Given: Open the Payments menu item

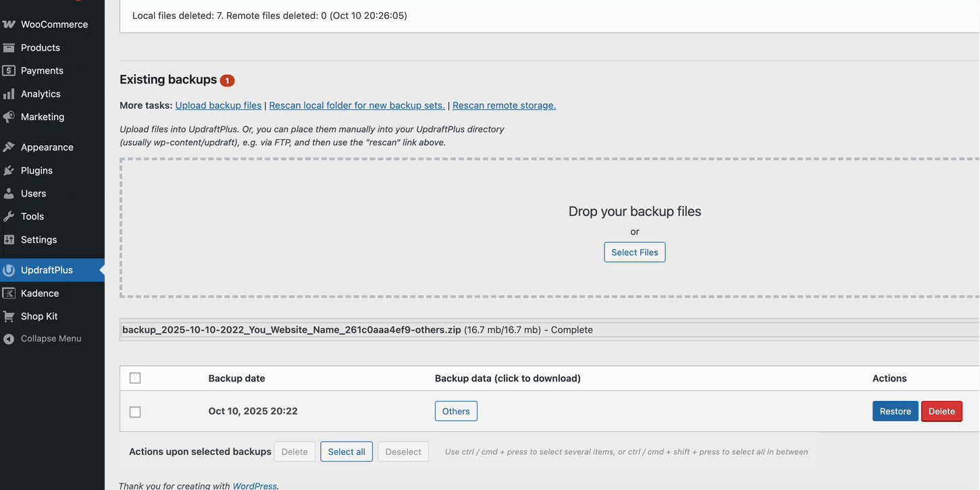Looking at the screenshot, I should tap(42, 70).
